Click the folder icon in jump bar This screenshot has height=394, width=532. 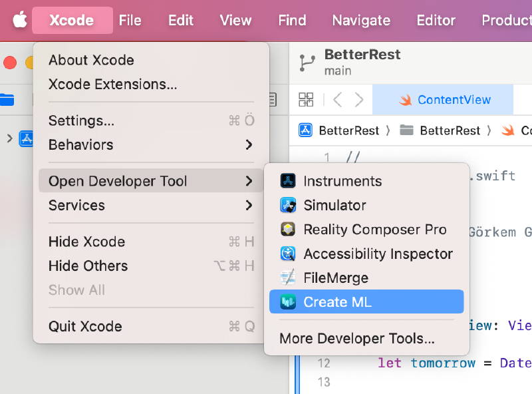coord(406,130)
